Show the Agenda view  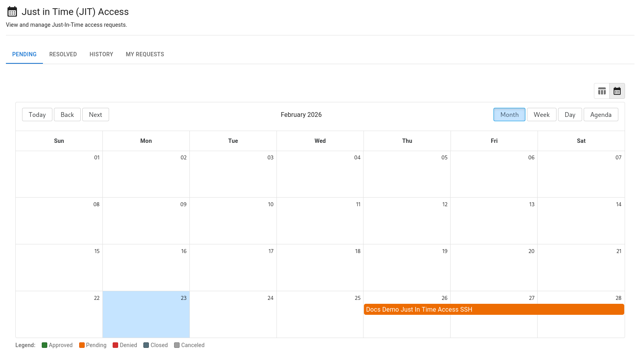[x=601, y=115]
